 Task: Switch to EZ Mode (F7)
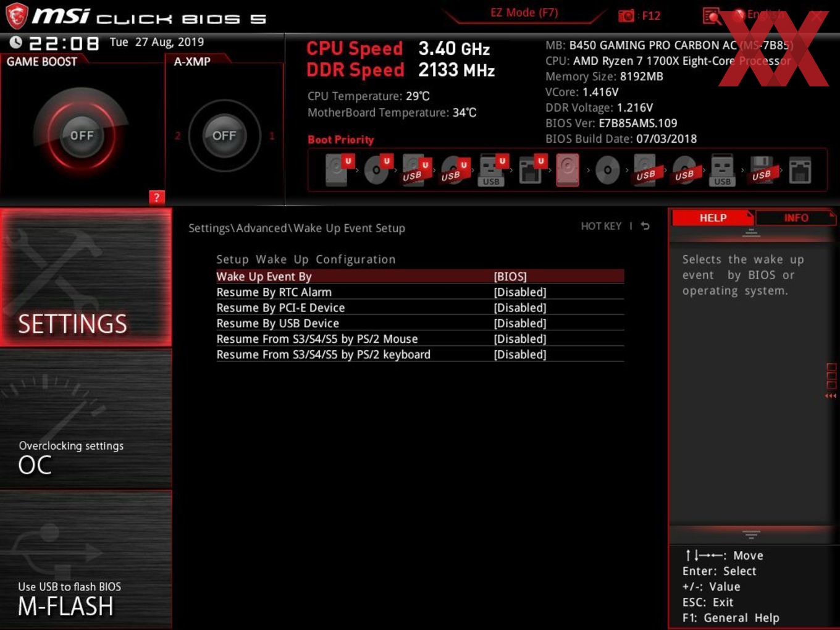524,13
